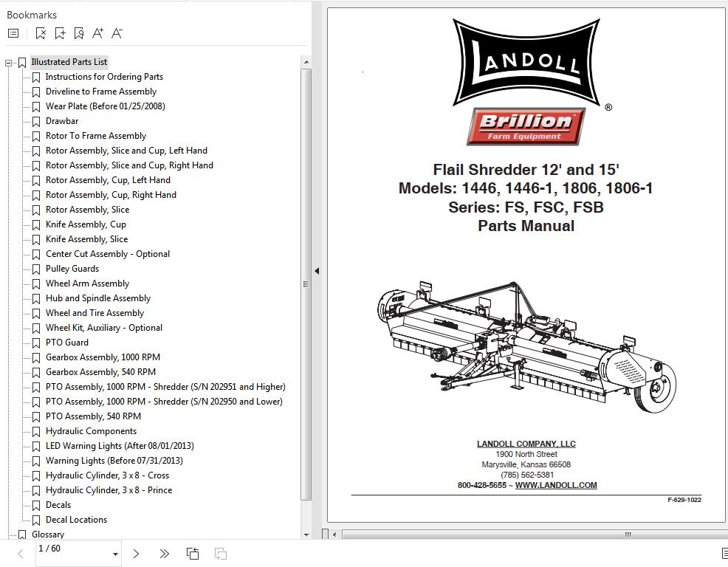The width and height of the screenshot is (728, 567).
Task: Click the rotate/extract page view icon
Action: click(x=193, y=554)
